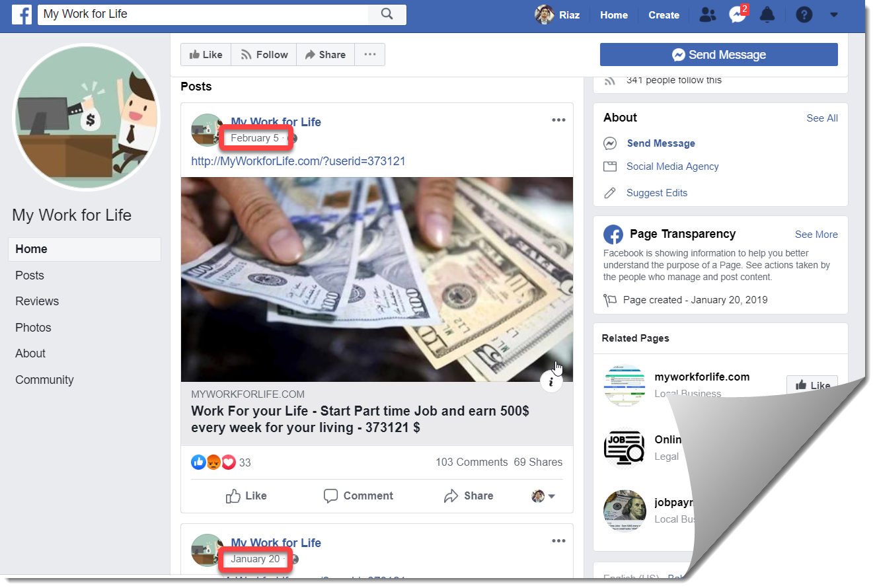
Task: Click My Work for Life name on February 5 post
Action: [x=276, y=122]
